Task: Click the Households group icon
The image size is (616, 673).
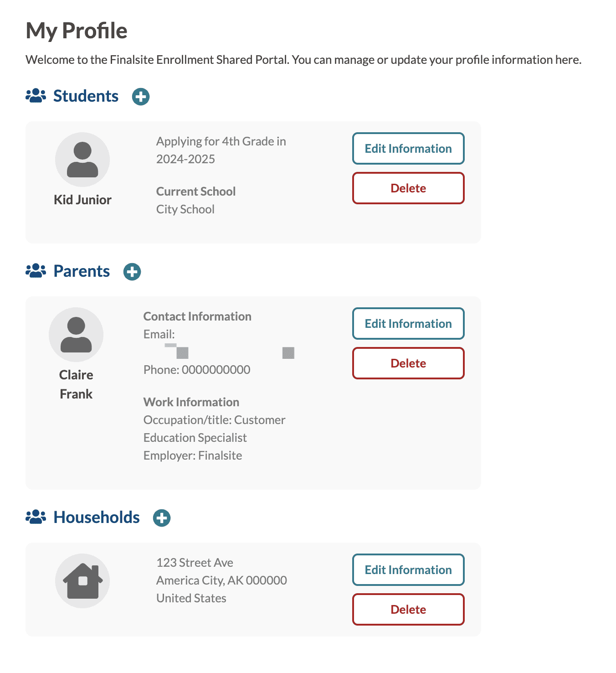Action: pos(36,517)
